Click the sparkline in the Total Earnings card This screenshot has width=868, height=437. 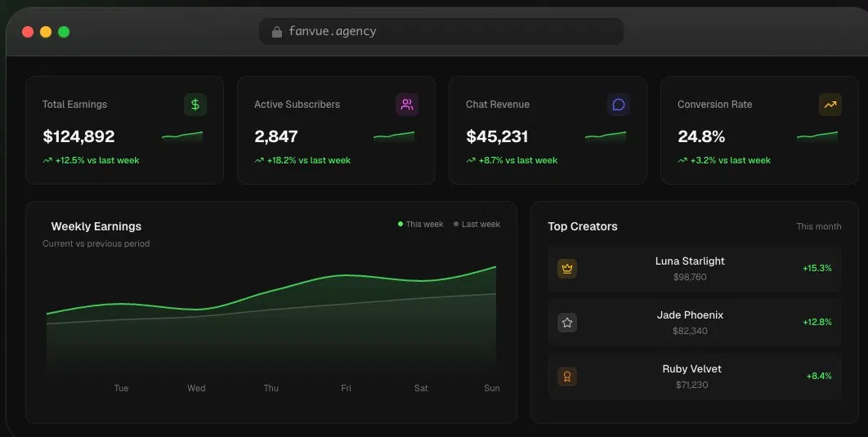182,136
